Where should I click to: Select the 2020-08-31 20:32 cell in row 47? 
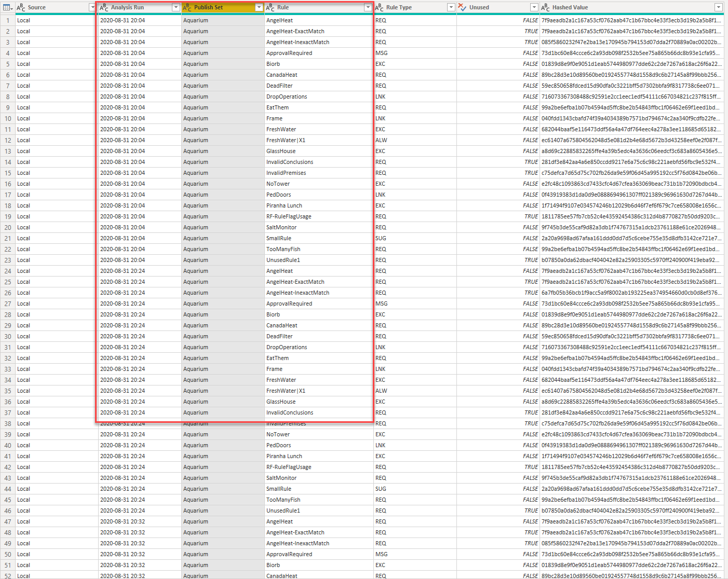click(140, 521)
